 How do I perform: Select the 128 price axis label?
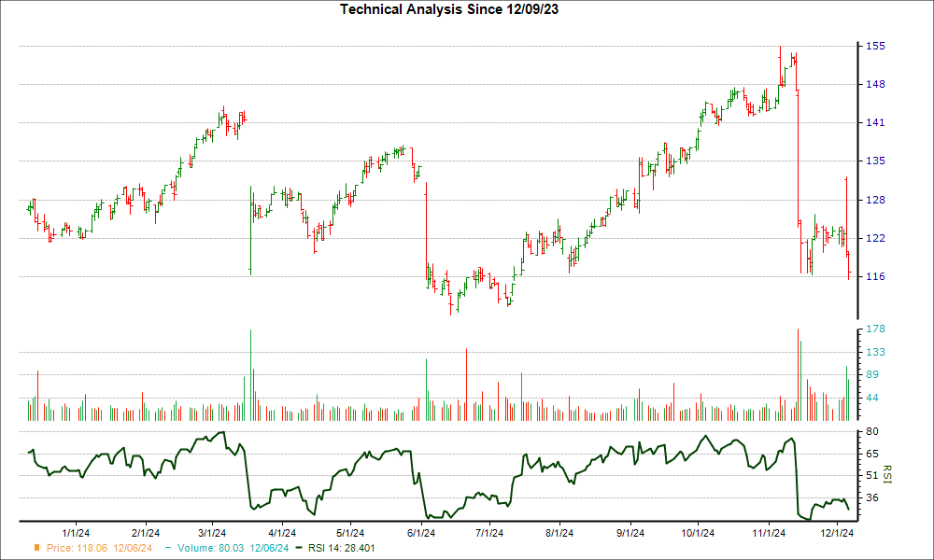click(875, 200)
